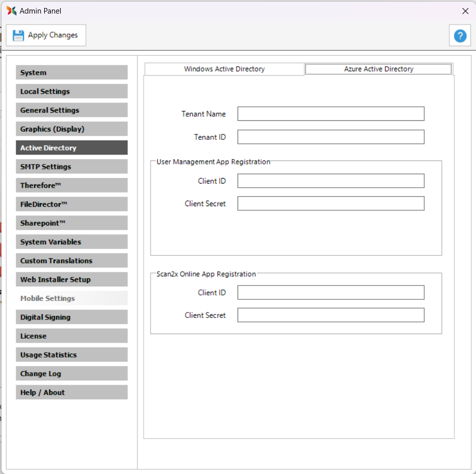Viewport: 476px width, 474px height.
Task: Go to Local Settings section
Action: [x=71, y=91]
